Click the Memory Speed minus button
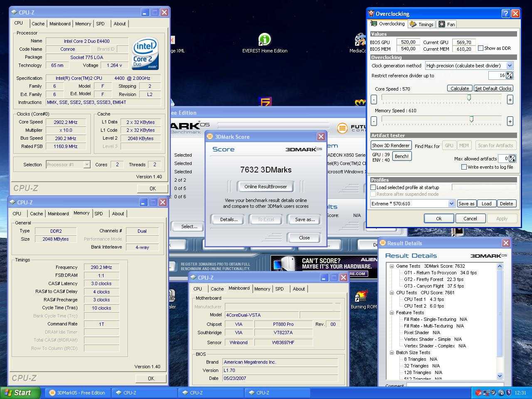This screenshot has width=532, height=399. (374, 121)
